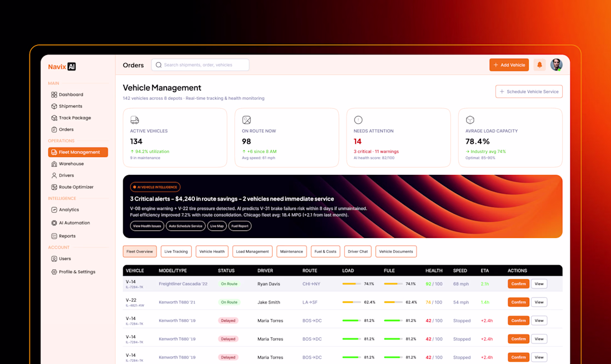Open AI Automation page

pyautogui.click(x=71, y=223)
